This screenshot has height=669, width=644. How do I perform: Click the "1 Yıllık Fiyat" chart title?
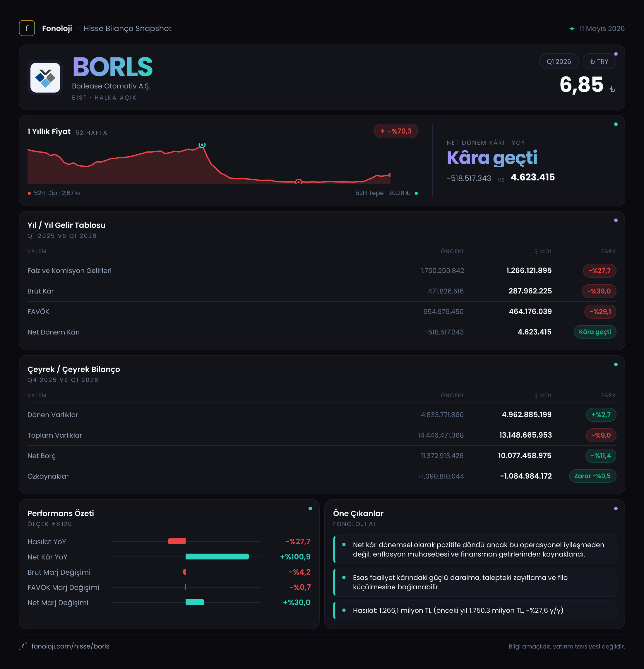click(x=49, y=132)
